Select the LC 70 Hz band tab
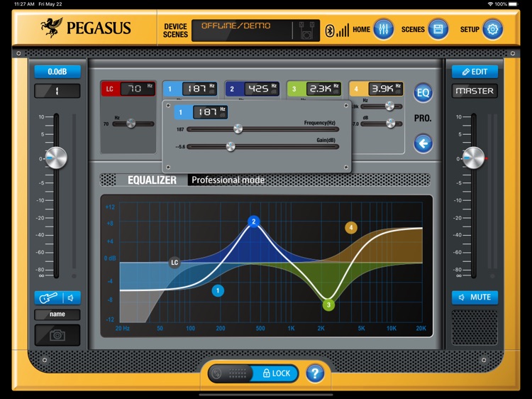 (x=128, y=89)
